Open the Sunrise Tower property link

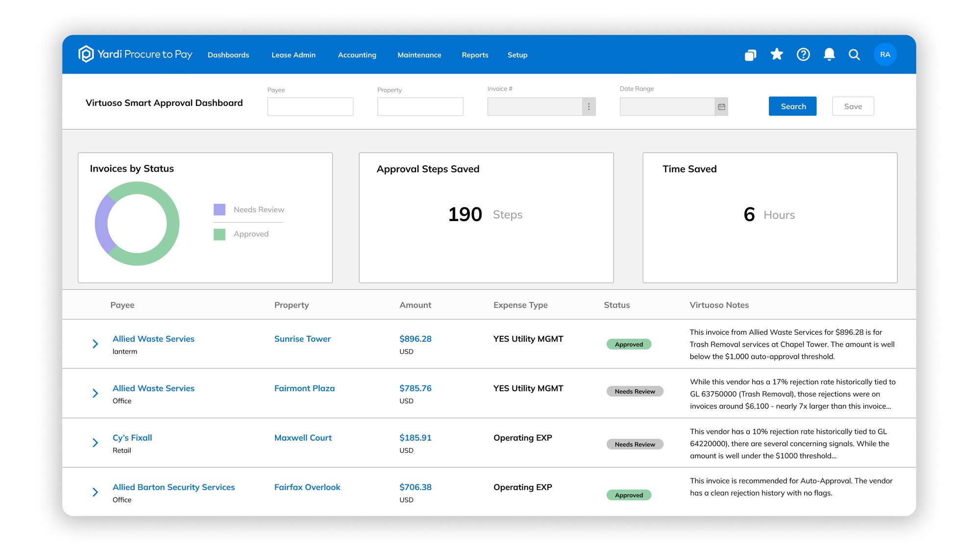[302, 339]
